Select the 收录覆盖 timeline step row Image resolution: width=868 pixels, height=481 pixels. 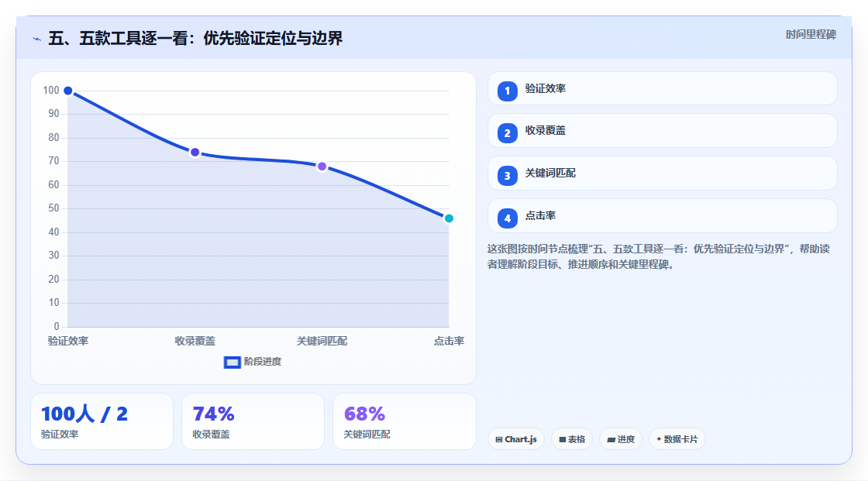pyautogui.click(x=662, y=131)
